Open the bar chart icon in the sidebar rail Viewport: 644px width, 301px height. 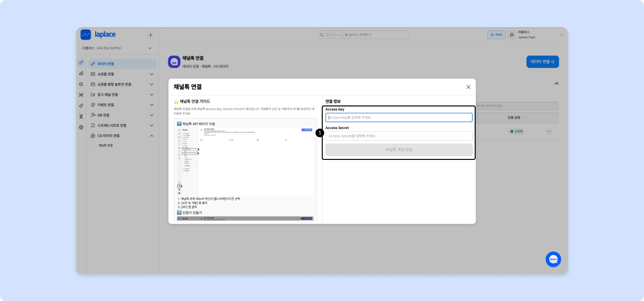(81, 73)
